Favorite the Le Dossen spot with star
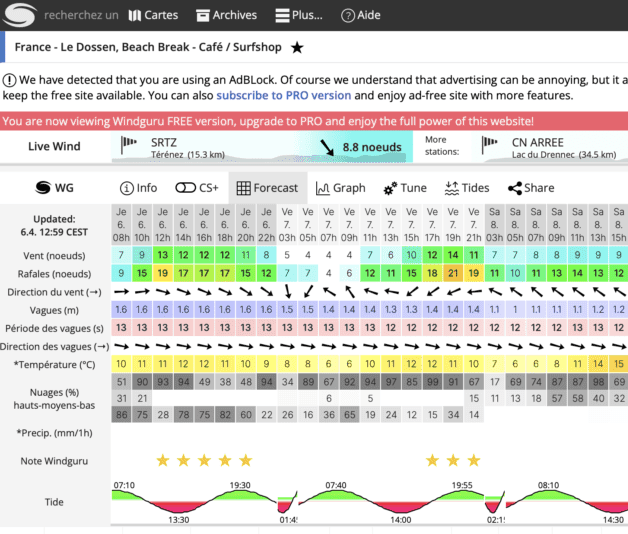 click(x=297, y=47)
